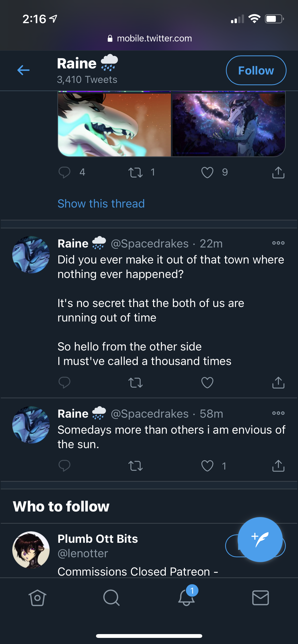Open the Messages envelope tab
Screen dimensions: 298x644
point(260,598)
